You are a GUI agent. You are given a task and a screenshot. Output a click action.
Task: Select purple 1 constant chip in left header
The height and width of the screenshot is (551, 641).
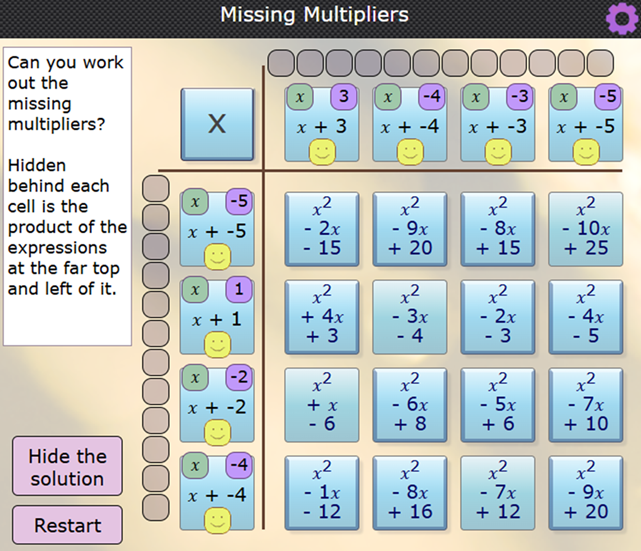pyautogui.click(x=239, y=291)
